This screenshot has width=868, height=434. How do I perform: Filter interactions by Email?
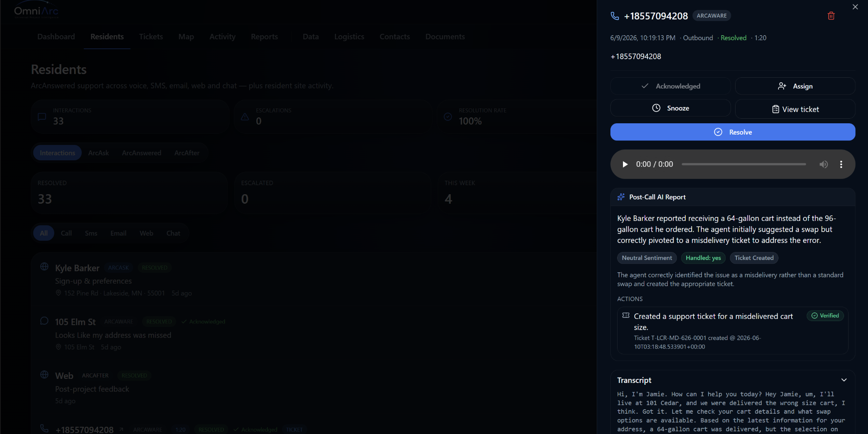(118, 233)
